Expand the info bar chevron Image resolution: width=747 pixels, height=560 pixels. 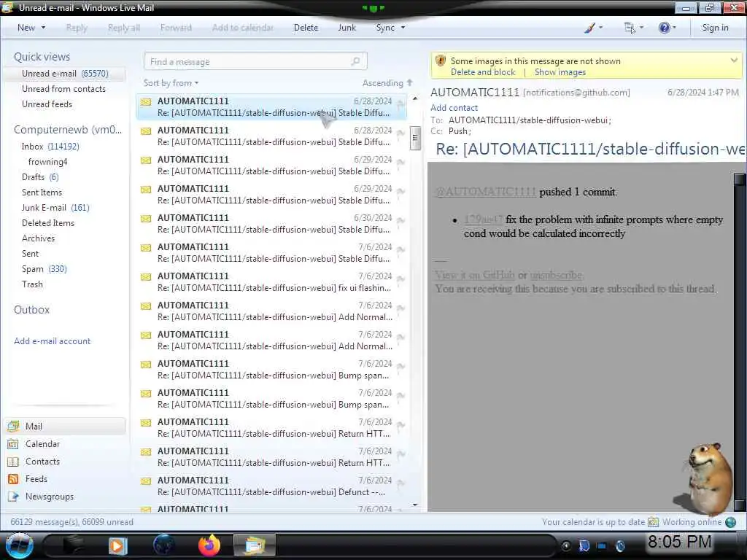tap(734, 61)
